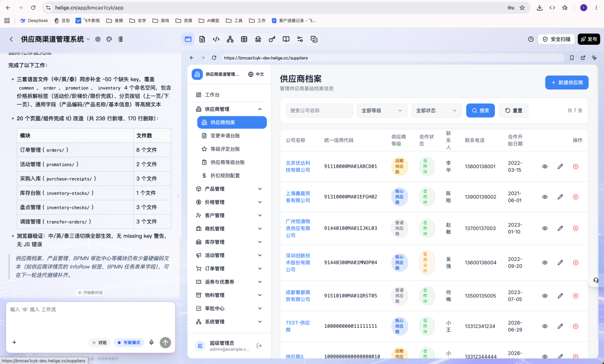
Task: Click the sparkle cursor icon in preview bar
Action: (594, 58)
